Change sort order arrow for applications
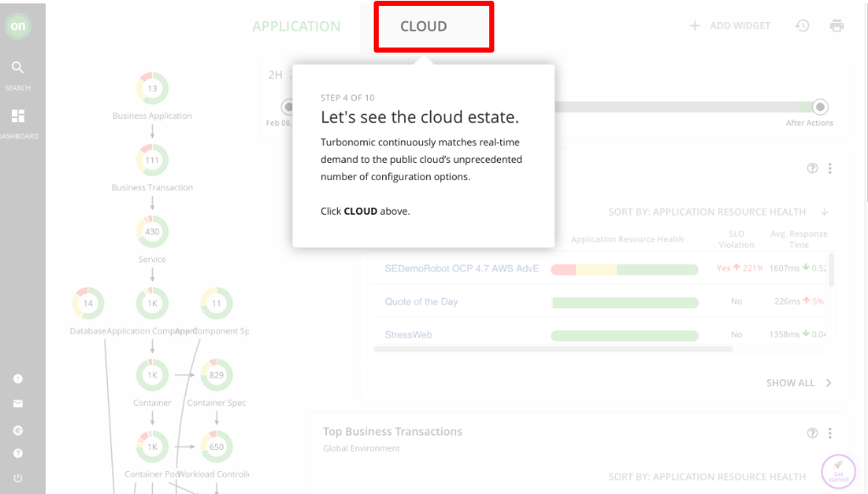Image resolution: width=868 pixels, height=494 pixels. 825,212
